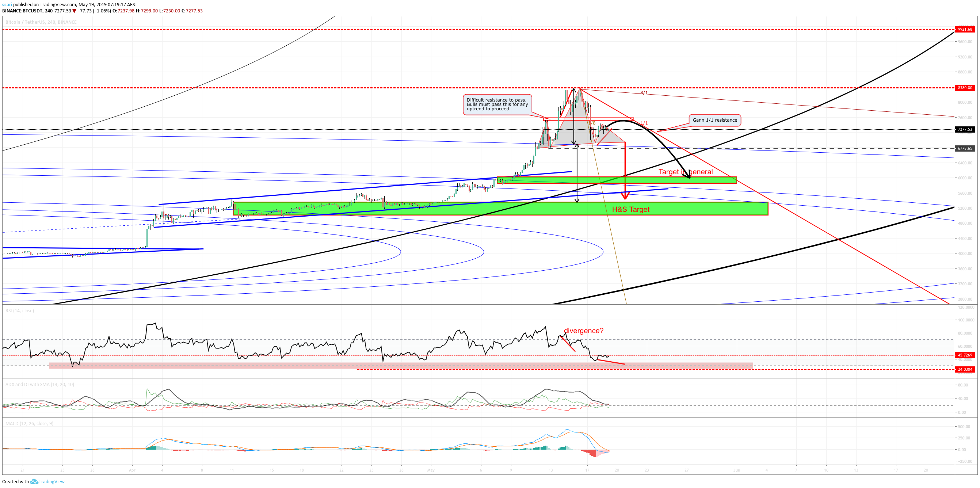This screenshot has height=488, width=980.
Task: Select the pink RSI support band
Action: (x=401, y=366)
